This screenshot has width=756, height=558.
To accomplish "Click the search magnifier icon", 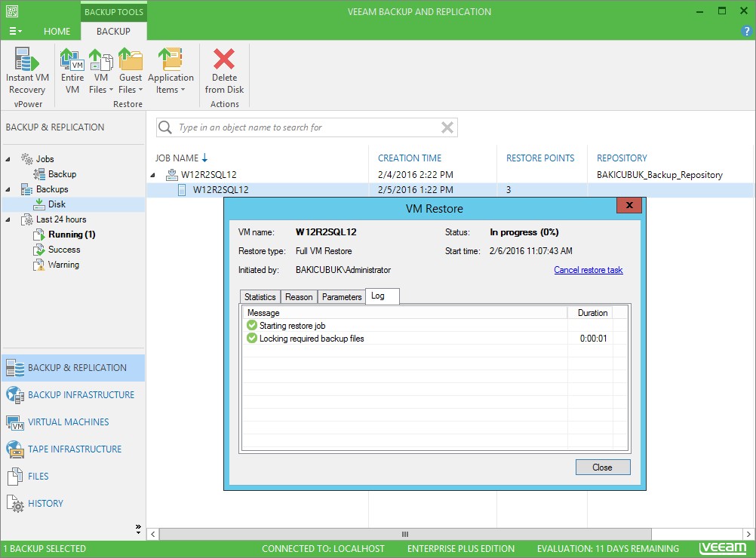I will coord(165,127).
